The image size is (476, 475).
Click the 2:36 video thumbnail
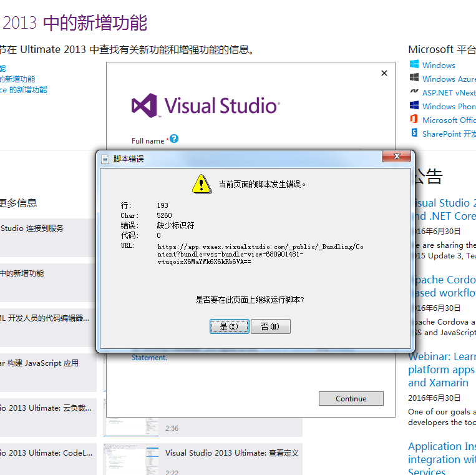click(131, 427)
